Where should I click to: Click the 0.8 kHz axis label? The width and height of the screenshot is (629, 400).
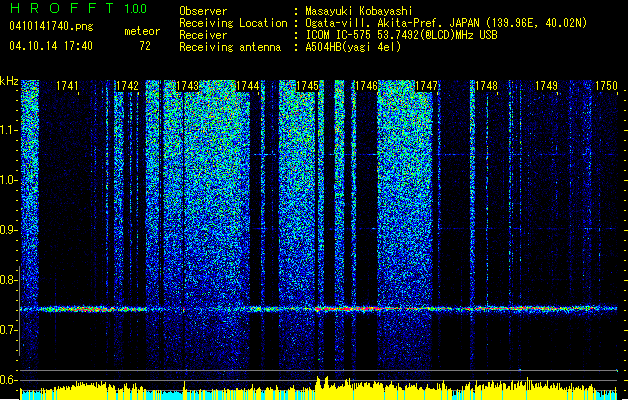coord(9,280)
